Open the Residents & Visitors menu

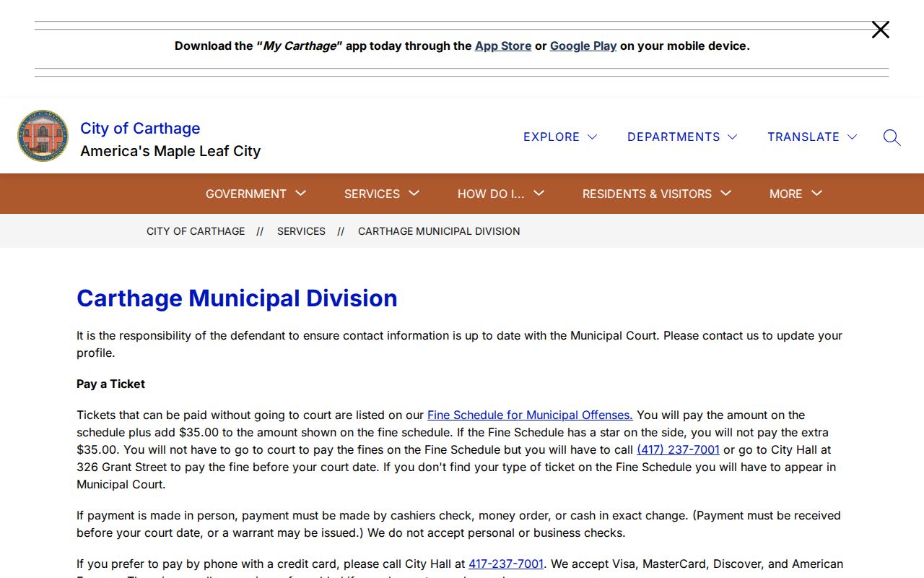(657, 194)
